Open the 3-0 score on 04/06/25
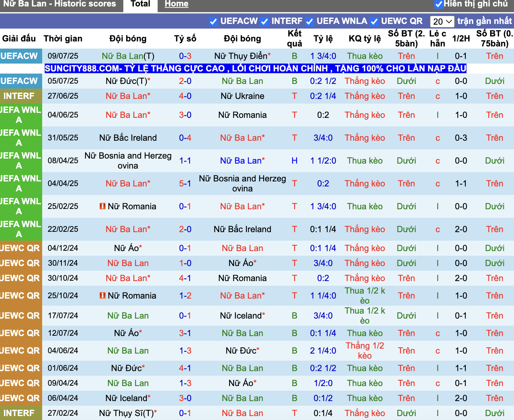Screen dimensions: 514x420 click(x=185, y=115)
